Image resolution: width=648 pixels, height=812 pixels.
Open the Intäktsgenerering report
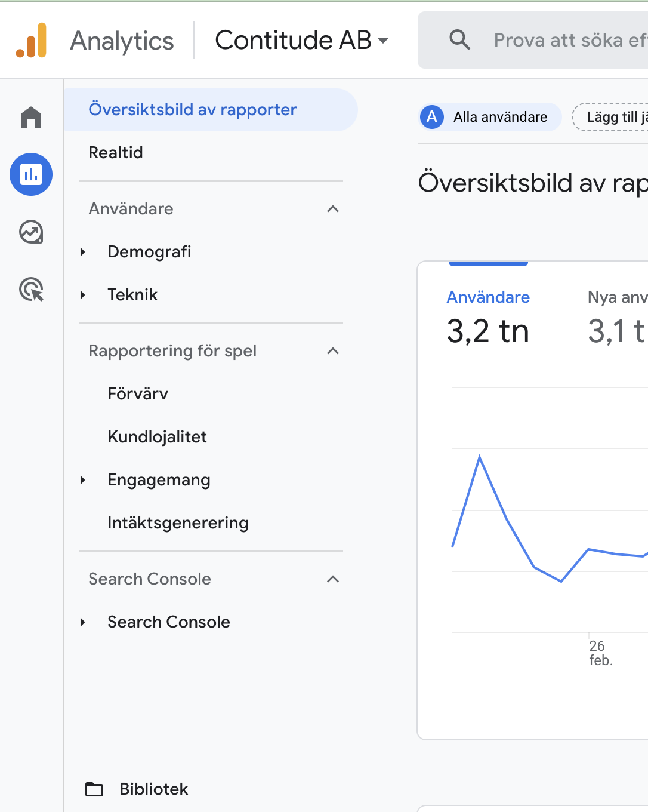tap(178, 523)
